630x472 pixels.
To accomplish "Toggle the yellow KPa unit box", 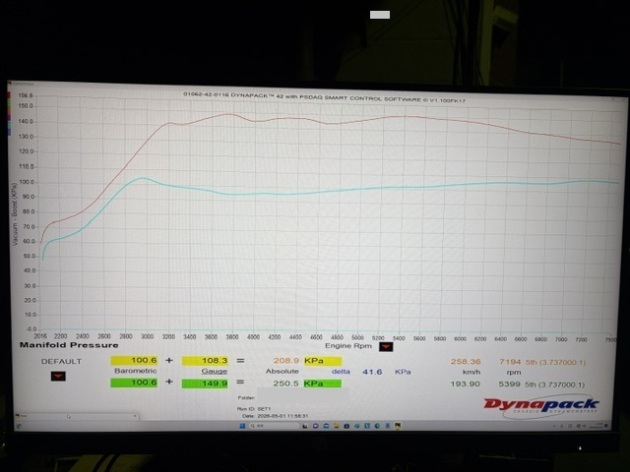I will click(x=323, y=361).
